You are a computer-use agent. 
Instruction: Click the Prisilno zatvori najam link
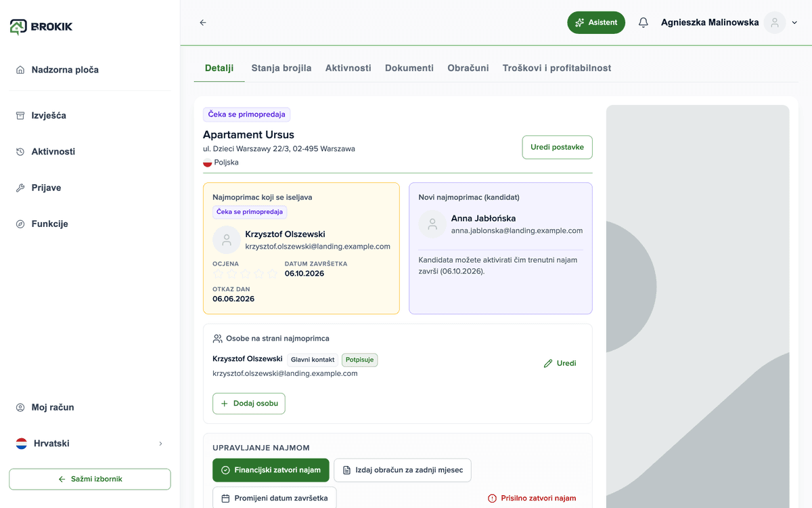click(532, 498)
